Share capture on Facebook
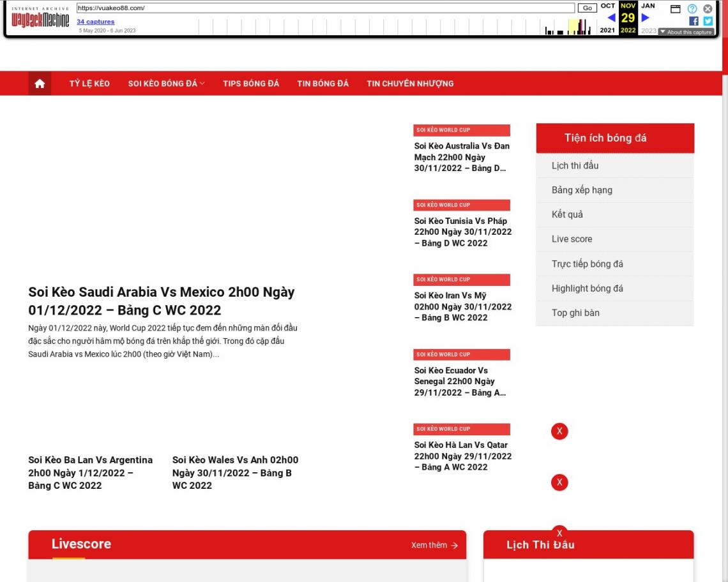Image resolution: width=728 pixels, height=582 pixels. pos(694,21)
